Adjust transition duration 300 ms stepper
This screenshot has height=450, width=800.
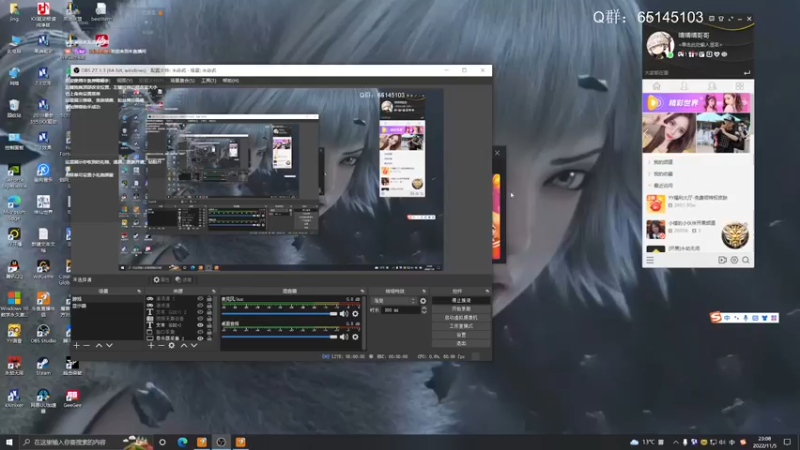(423, 310)
